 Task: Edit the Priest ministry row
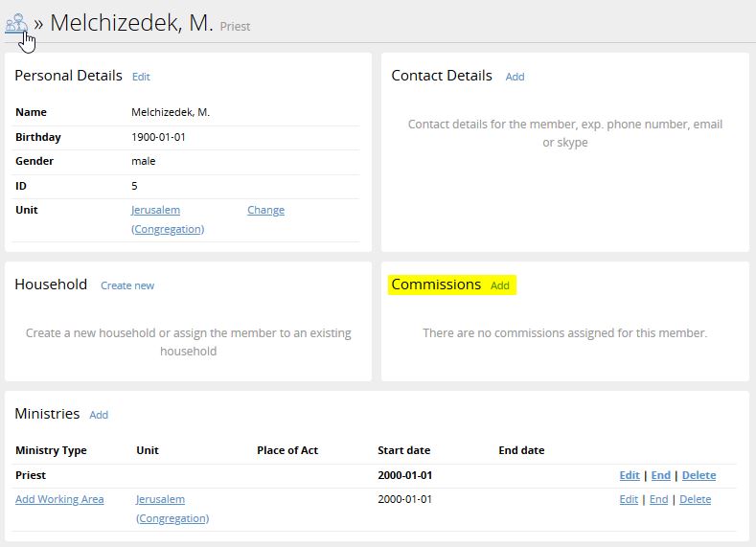tap(629, 475)
